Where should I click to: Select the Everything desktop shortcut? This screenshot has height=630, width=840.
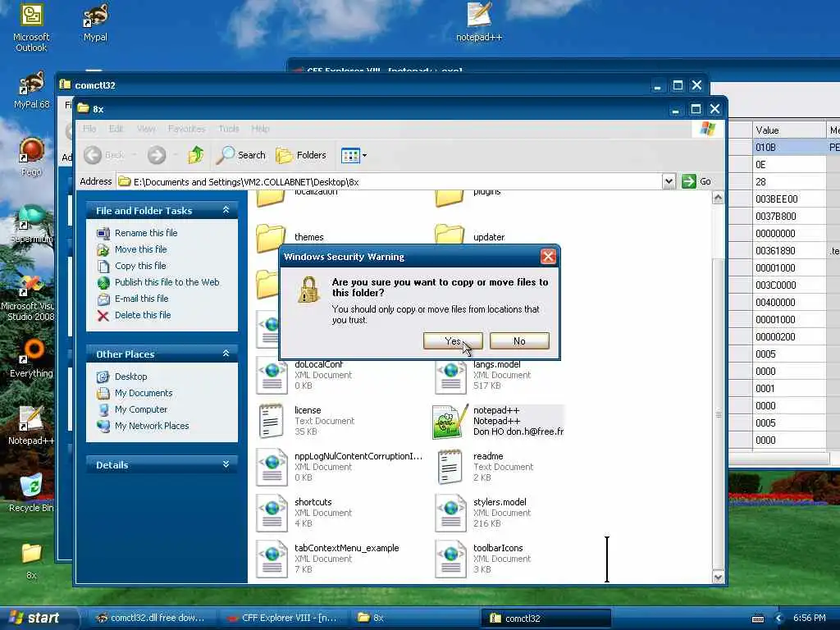point(31,359)
